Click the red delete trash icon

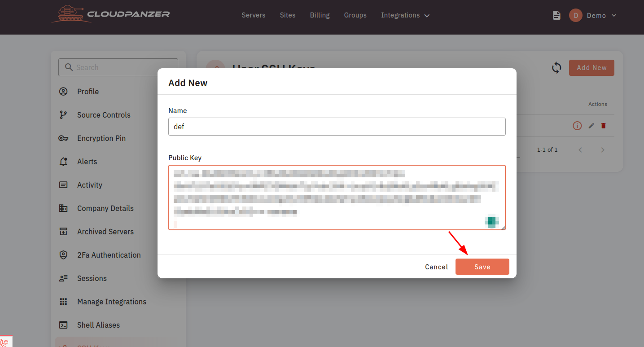tap(604, 126)
